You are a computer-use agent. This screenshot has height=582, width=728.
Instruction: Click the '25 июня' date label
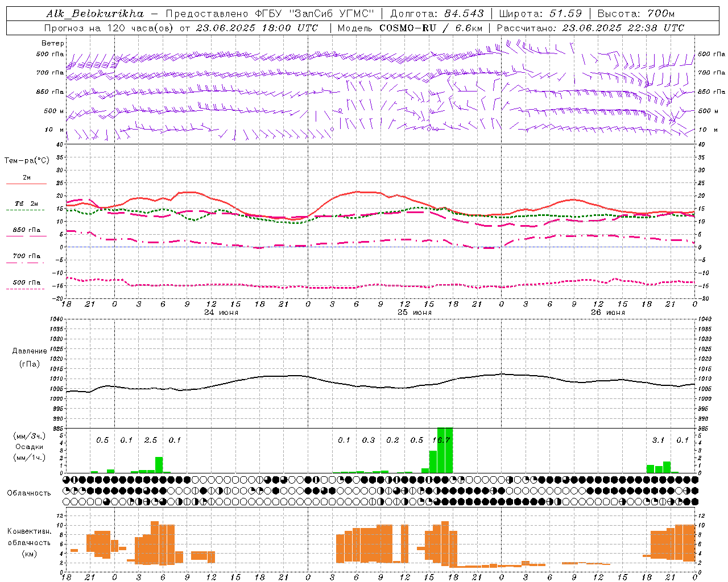415,312
